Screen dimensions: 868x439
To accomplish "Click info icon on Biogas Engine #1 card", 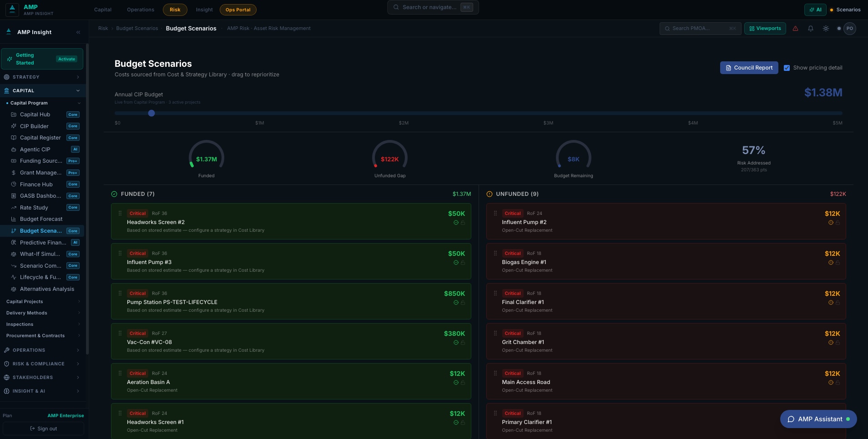I will tap(831, 263).
